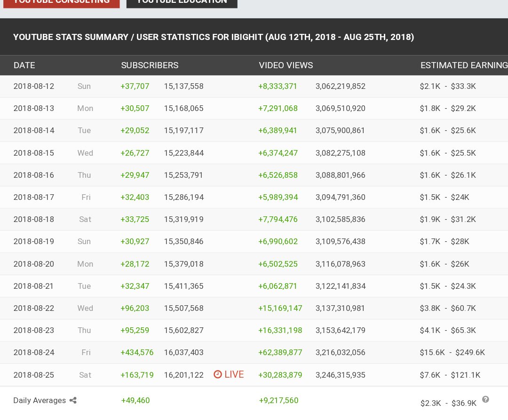
Task: Click the subscriber total 16,037,403
Action: coord(184,352)
